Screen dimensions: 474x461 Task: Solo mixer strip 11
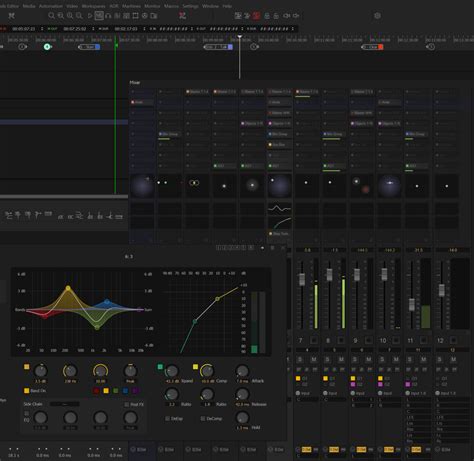pyautogui.click(x=409, y=359)
